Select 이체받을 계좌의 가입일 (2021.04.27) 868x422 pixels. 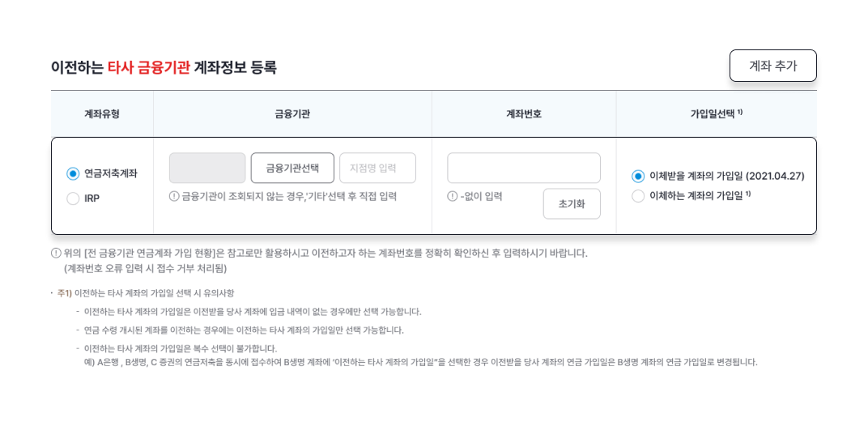[x=638, y=176]
